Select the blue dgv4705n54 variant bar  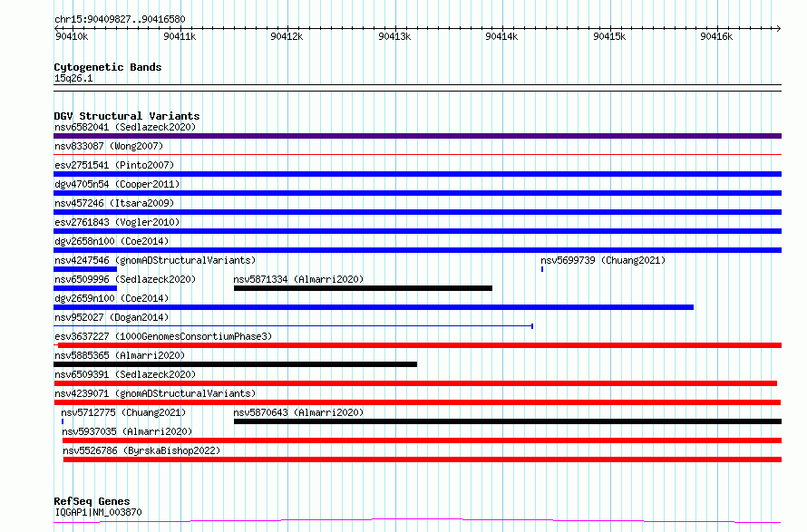[x=417, y=193]
